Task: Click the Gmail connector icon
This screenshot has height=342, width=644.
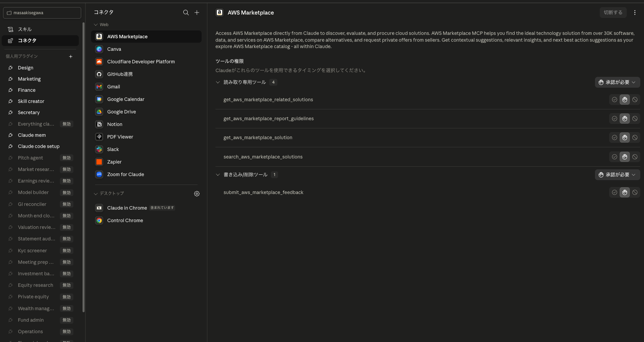Action: tap(99, 87)
